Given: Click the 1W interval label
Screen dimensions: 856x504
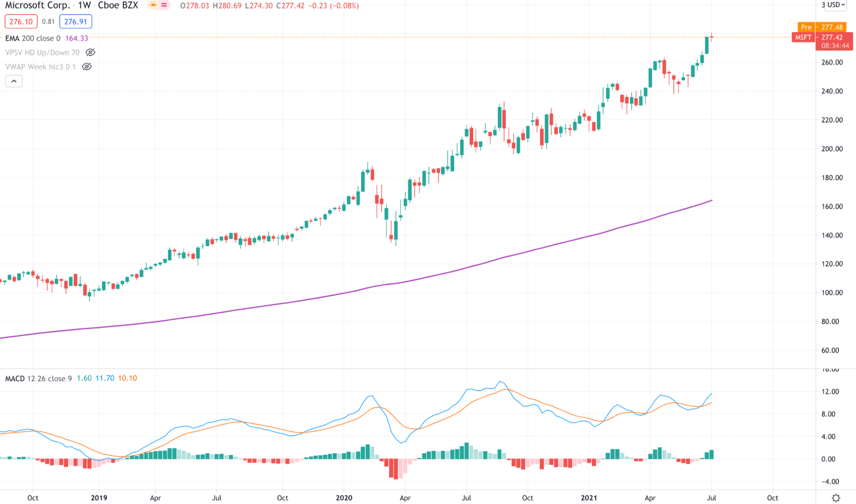Looking at the screenshot, I should 84,5.
